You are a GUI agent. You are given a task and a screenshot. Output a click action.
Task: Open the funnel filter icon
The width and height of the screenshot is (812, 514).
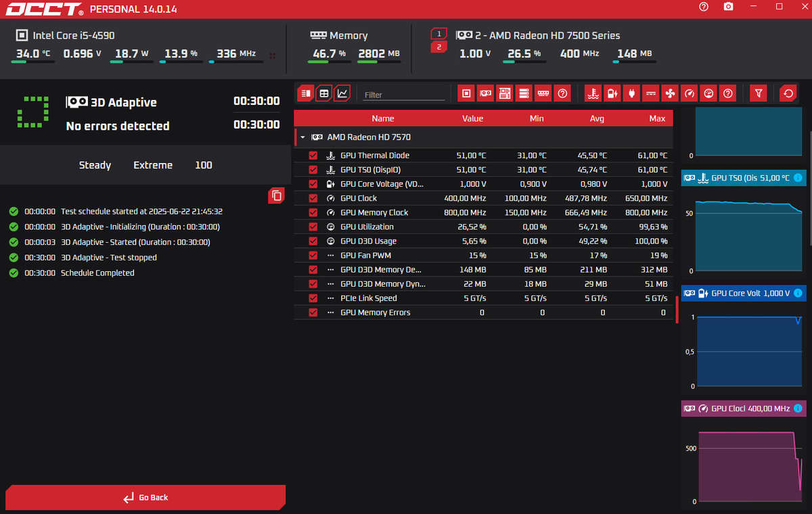(758, 93)
